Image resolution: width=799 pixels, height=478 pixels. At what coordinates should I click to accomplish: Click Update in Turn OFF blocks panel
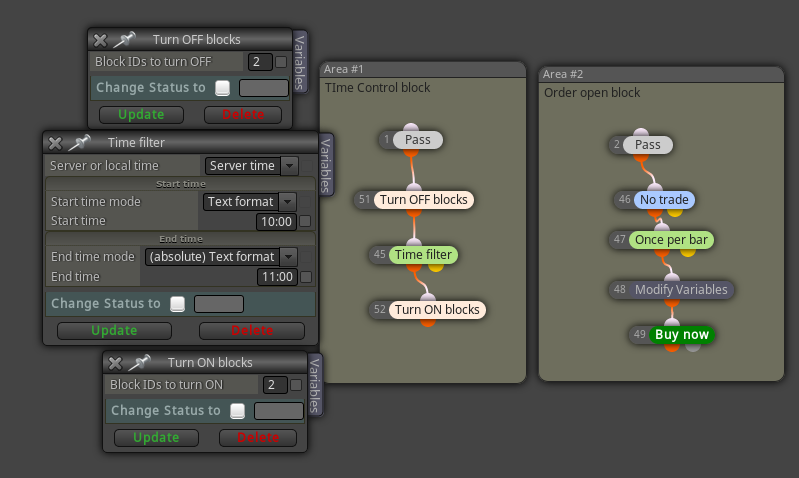coord(141,115)
